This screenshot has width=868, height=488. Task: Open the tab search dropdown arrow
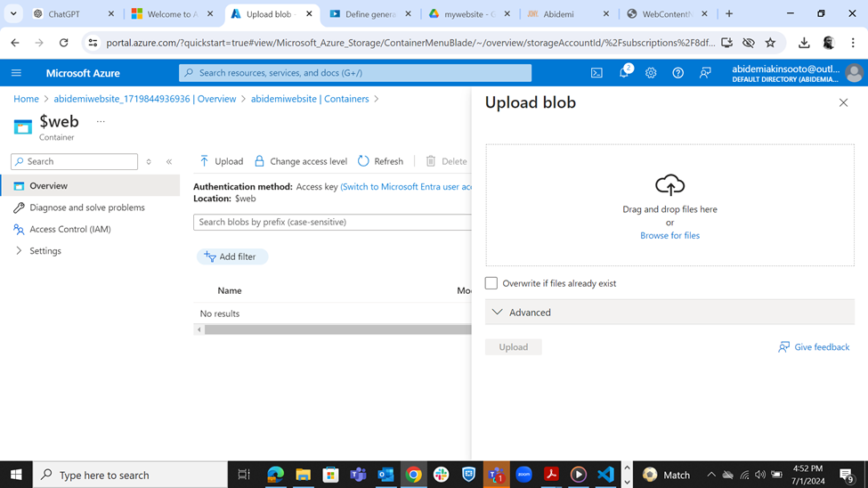pyautogui.click(x=13, y=14)
